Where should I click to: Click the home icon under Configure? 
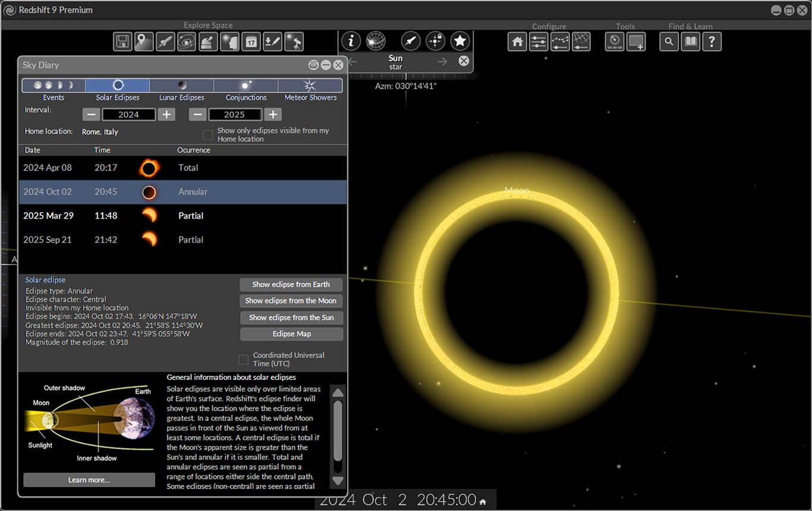click(x=517, y=42)
